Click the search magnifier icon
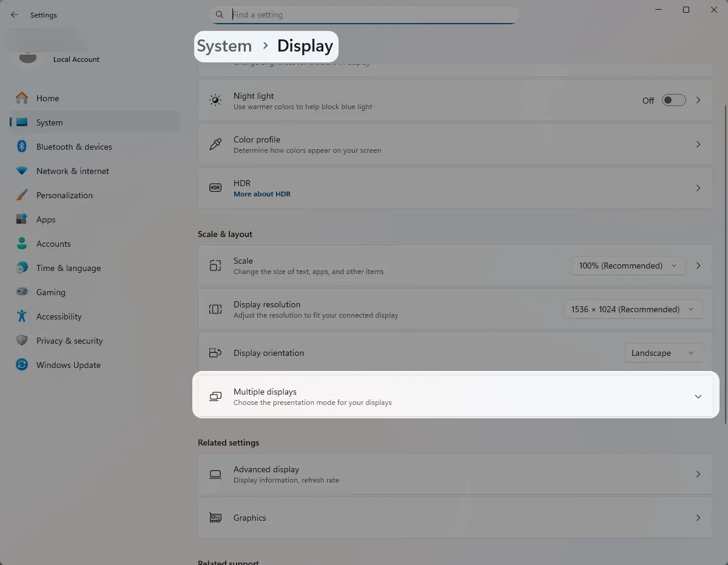The height and width of the screenshot is (565, 728). 220,15
